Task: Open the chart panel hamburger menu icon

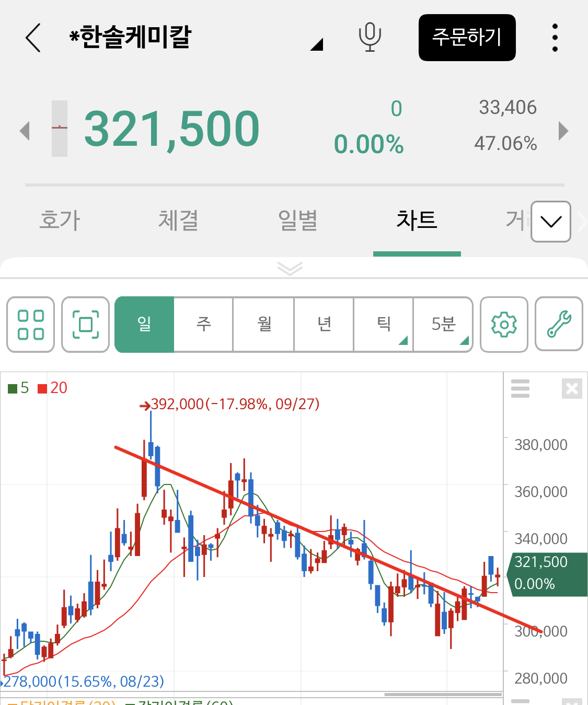Action: [x=520, y=388]
